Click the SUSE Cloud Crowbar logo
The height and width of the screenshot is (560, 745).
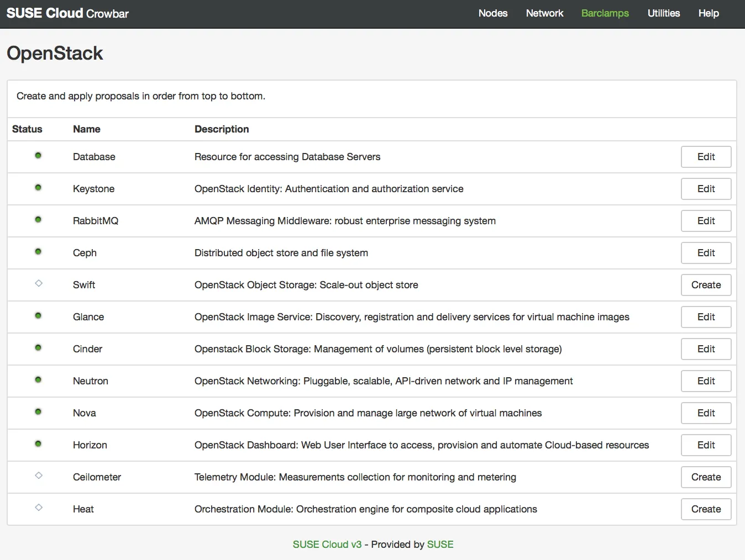coord(67,13)
